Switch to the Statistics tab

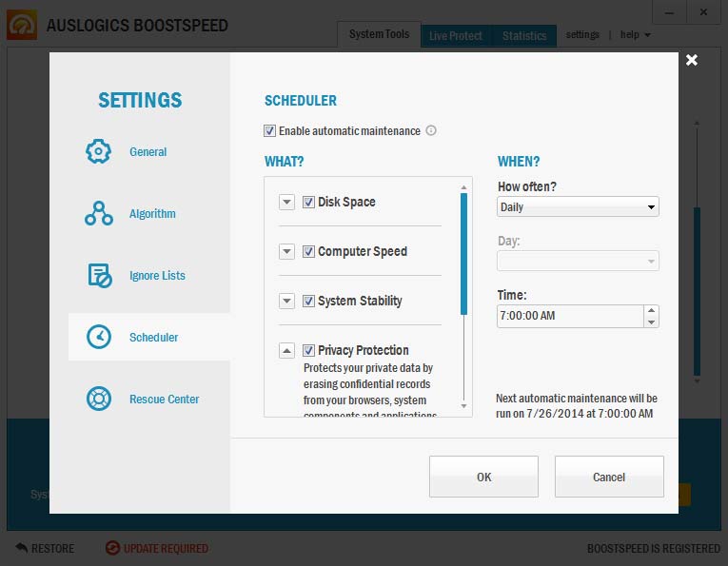[524, 36]
